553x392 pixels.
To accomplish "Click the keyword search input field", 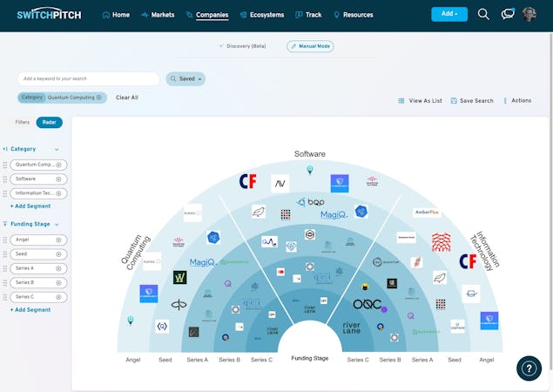I will [x=89, y=78].
